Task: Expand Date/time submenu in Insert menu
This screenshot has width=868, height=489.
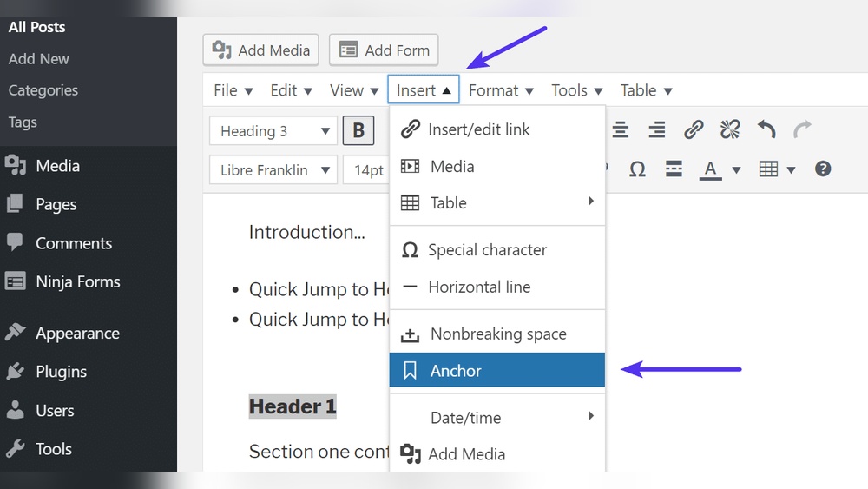Action: (x=497, y=418)
